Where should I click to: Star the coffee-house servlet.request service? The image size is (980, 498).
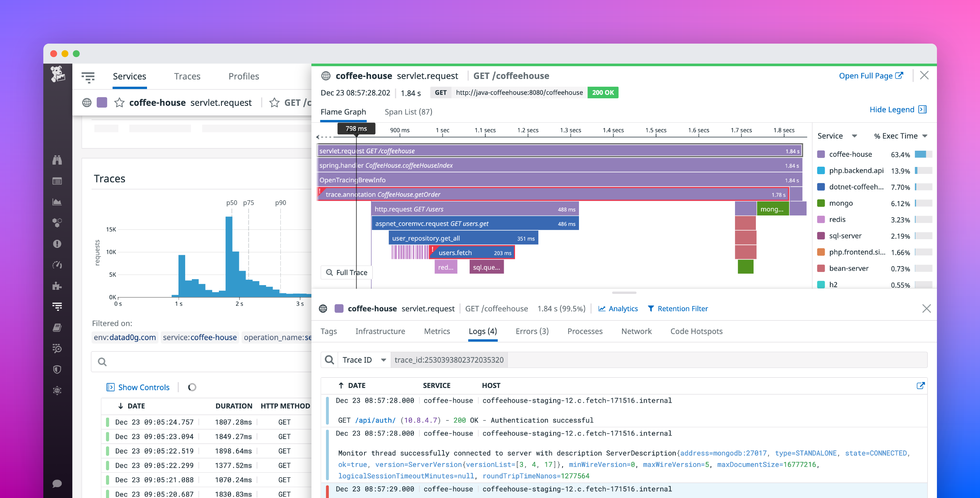119,102
